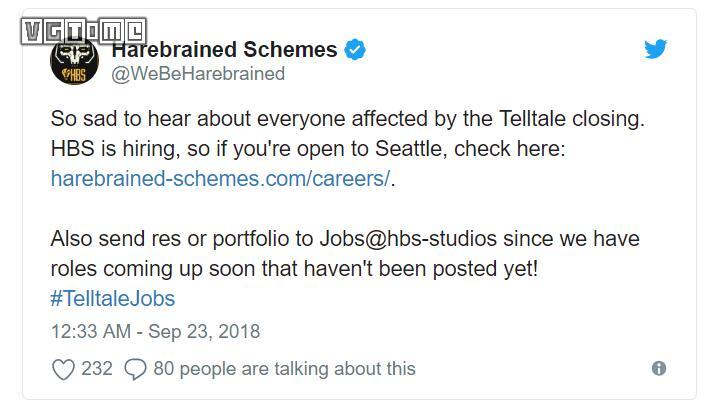
Task: Open the @WeBeHarebrained handle
Action: [x=198, y=73]
